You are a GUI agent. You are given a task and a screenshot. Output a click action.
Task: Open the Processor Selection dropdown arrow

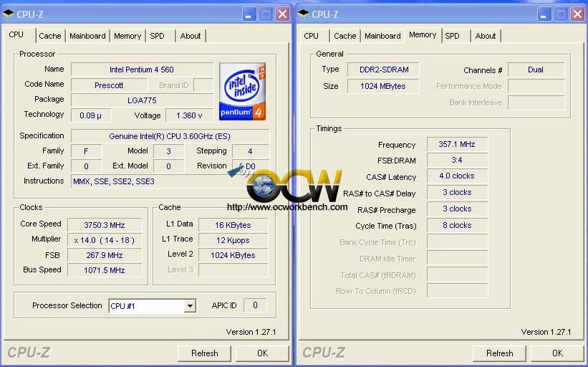pos(190,306)
